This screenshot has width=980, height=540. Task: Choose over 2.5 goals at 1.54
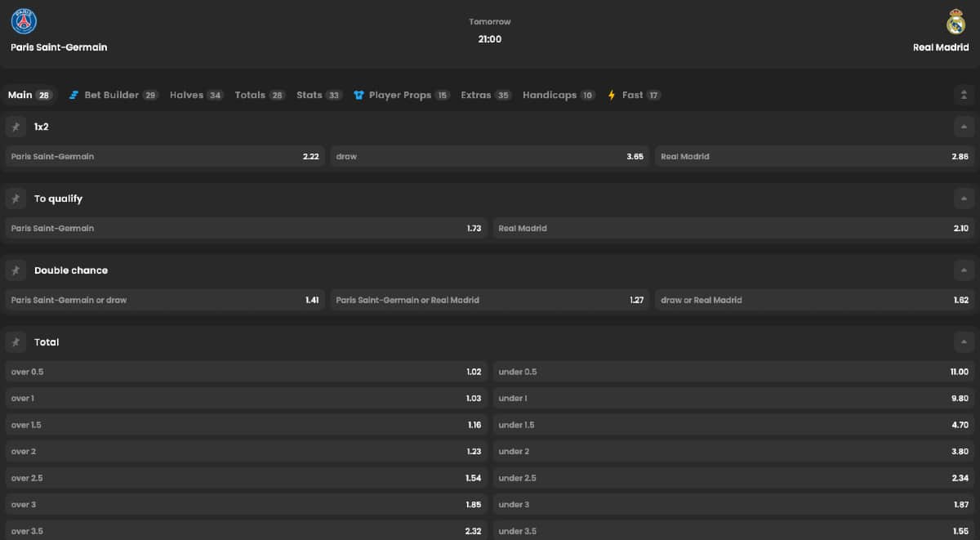click(246, 478)
